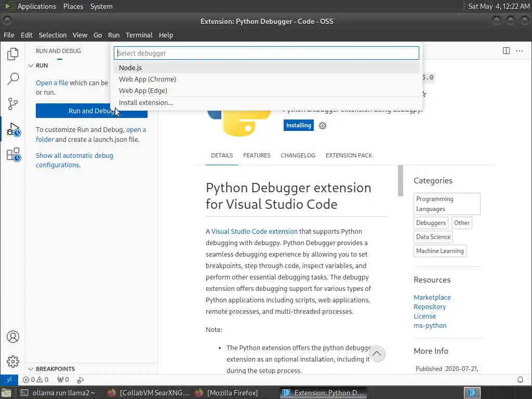Choose Web App (Edge) debugger
Image resolution: width=532 pixels, height=399 pixels.
pyautogui.click(x=267, y=90)
